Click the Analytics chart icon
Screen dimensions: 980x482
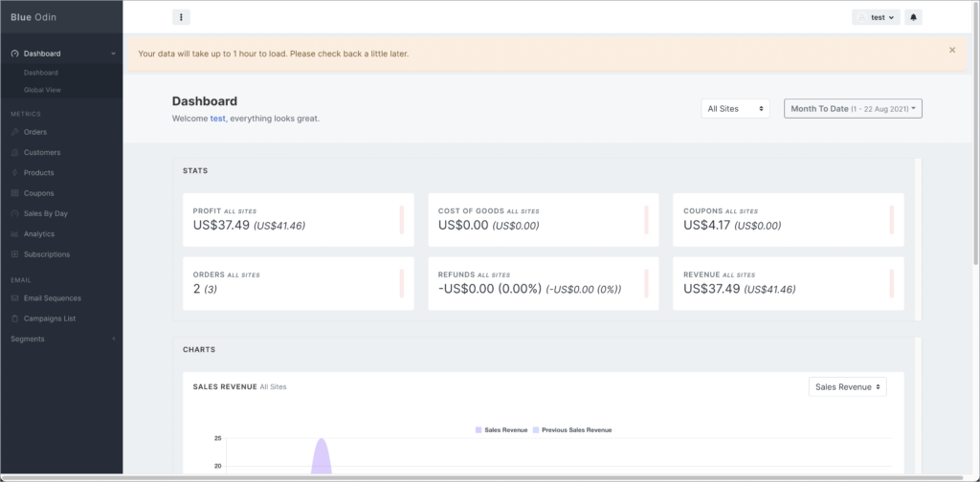coord(15,234)
